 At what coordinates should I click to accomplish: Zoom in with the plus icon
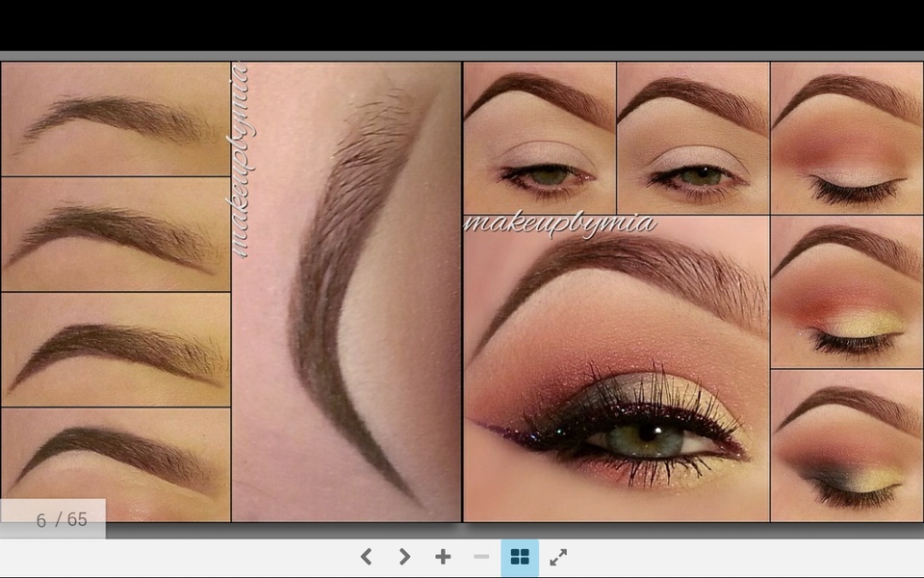tap(443, 557)
